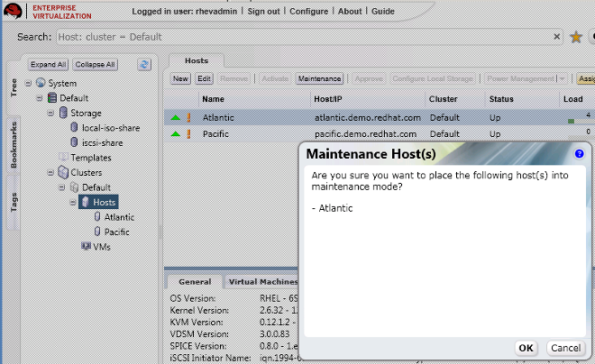
Task: Collapse the System tree node
Action: (28, 84)
